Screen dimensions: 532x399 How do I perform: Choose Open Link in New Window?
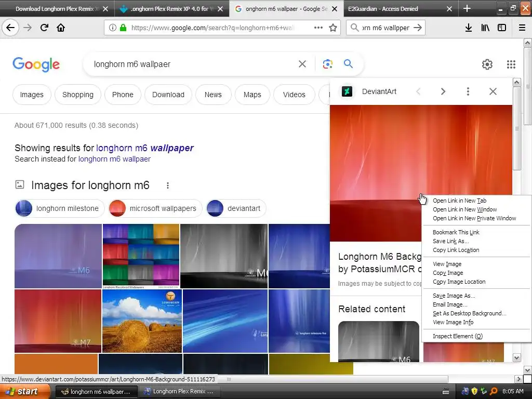(x=464, y=209)
